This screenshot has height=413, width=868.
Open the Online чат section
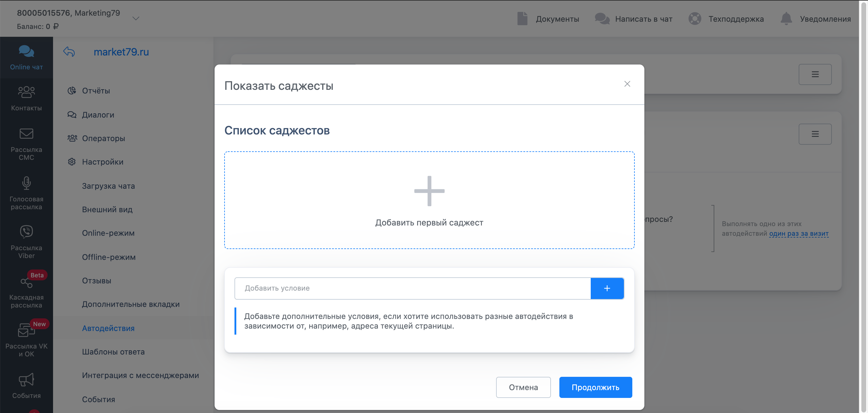click(x=26, y=58)
